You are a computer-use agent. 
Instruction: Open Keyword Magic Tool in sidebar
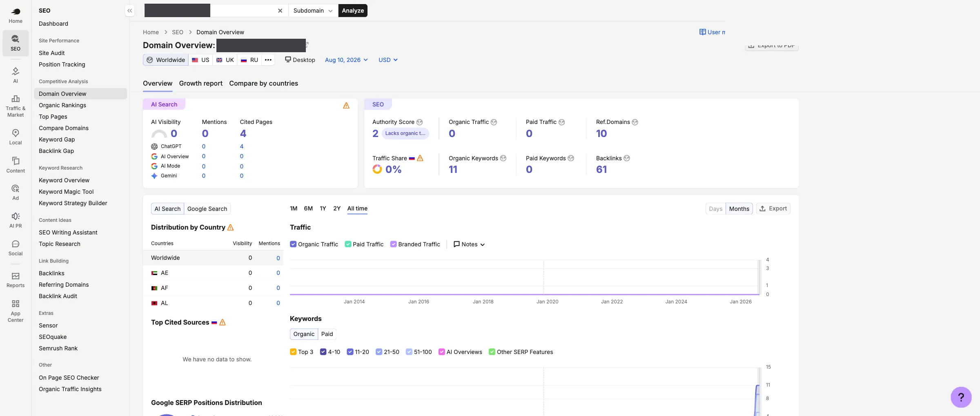66,192
